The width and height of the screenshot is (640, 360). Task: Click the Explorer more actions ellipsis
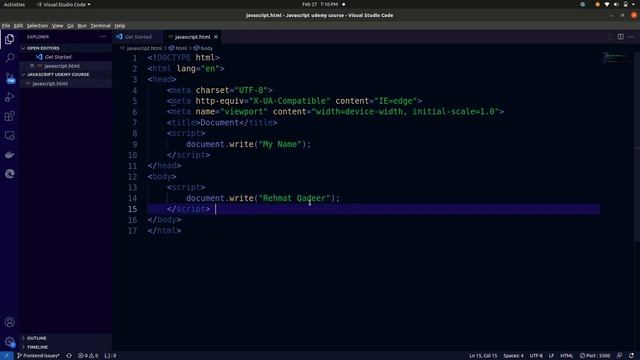102,37
